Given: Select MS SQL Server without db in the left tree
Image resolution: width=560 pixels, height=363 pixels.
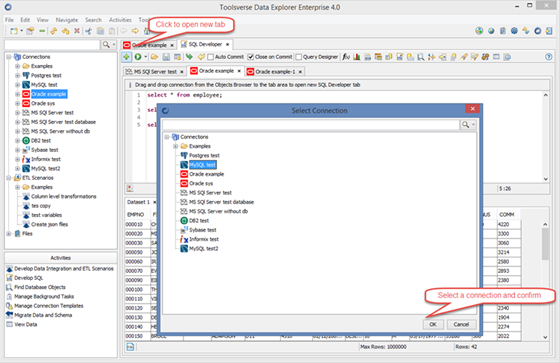Looking at the screenshot, I should (x=60, y=131).
